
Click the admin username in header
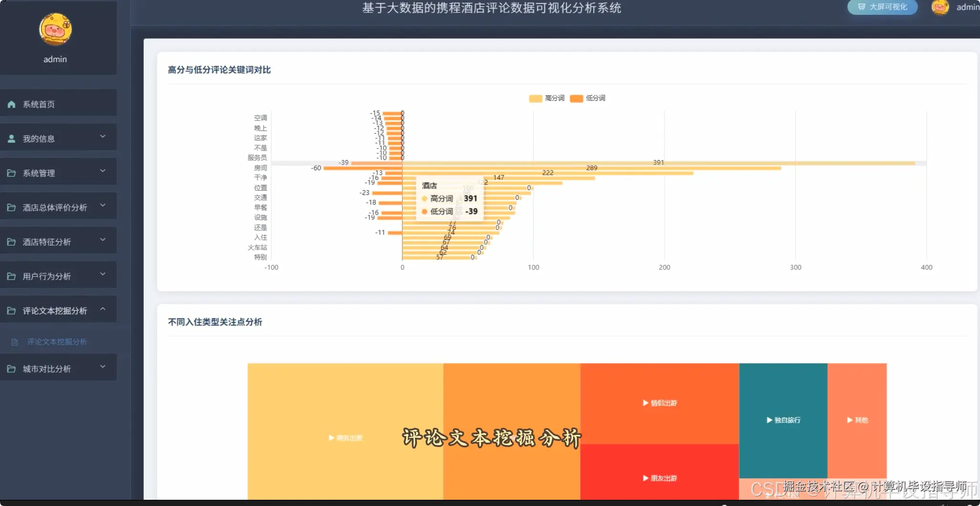968,7
